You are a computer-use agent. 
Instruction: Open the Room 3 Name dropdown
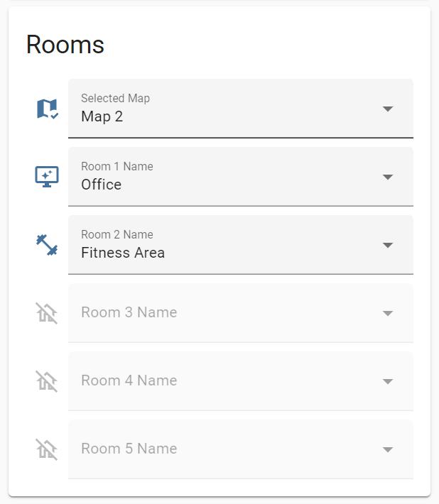(x=241, y=313)
